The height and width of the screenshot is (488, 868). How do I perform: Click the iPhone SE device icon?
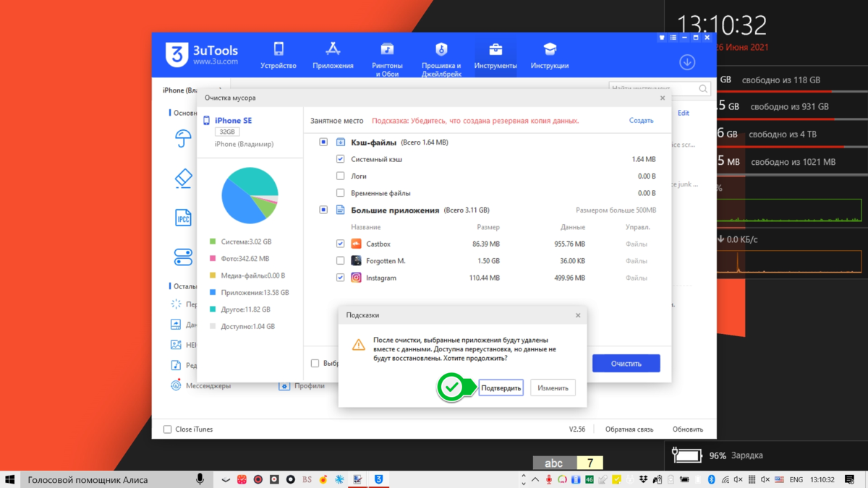pyautogui.click(x=207, y=121)
